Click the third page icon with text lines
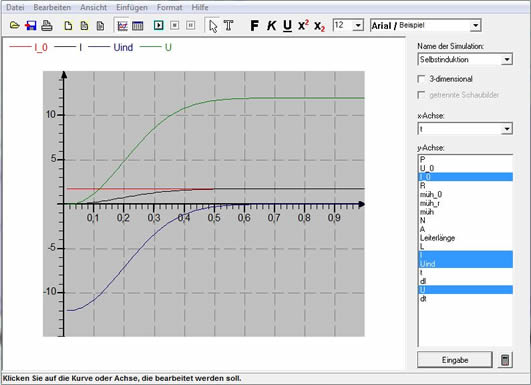The image size is (531, 385). pyautogui.click(x=100, y=26)
